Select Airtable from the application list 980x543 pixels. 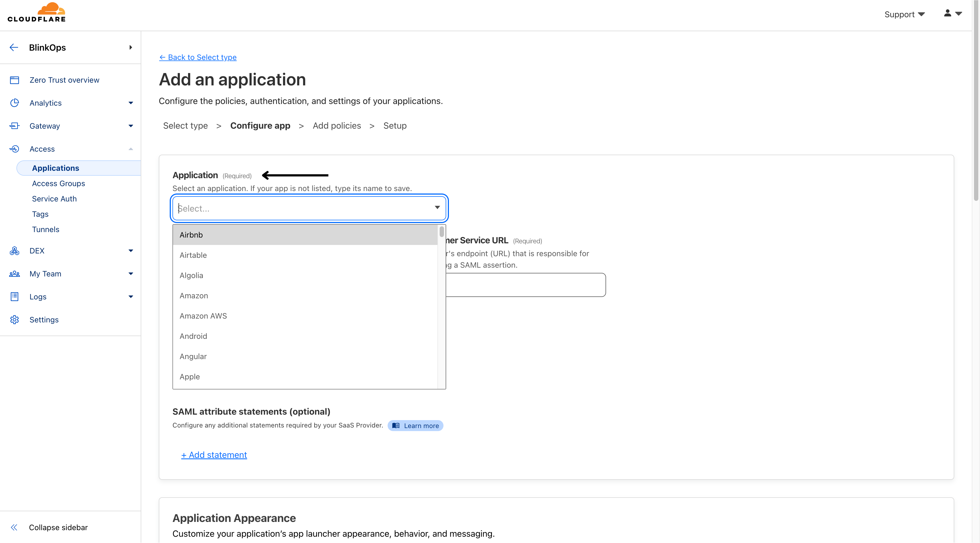(305, 255)
